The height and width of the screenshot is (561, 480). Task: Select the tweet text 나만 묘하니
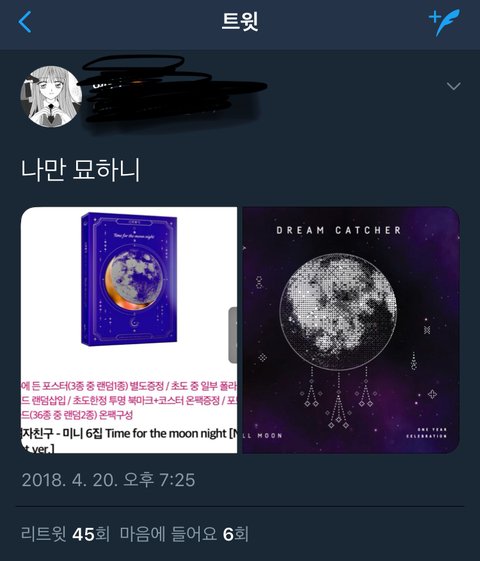click(80, 170)
